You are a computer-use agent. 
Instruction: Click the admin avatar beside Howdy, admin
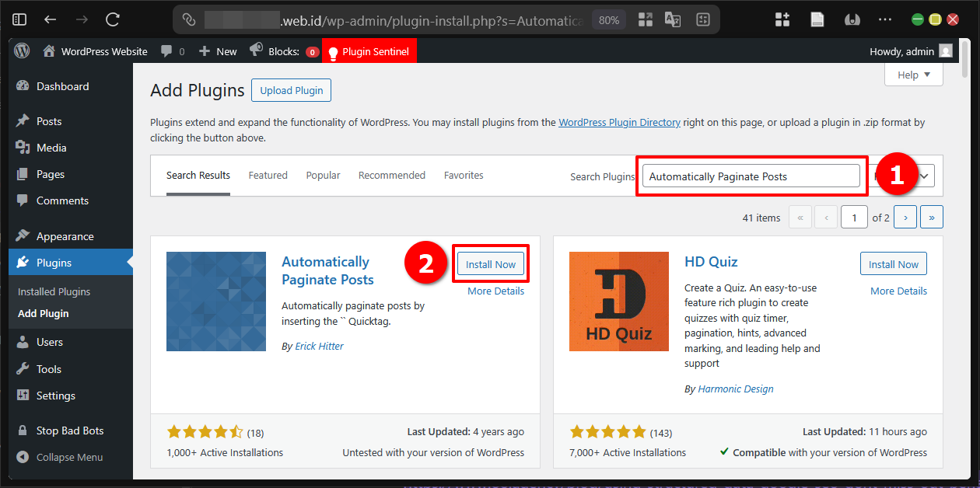click(944, 51)
